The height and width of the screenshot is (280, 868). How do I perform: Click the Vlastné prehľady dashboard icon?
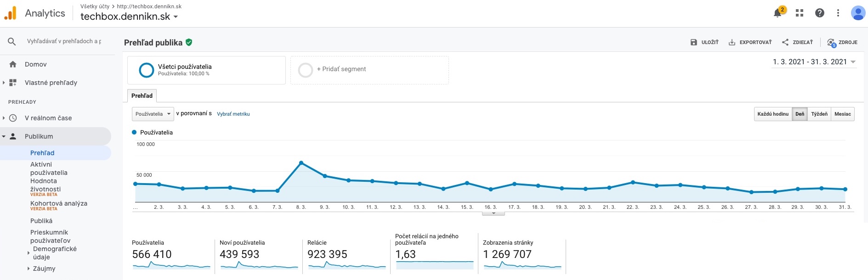[13, 83]
